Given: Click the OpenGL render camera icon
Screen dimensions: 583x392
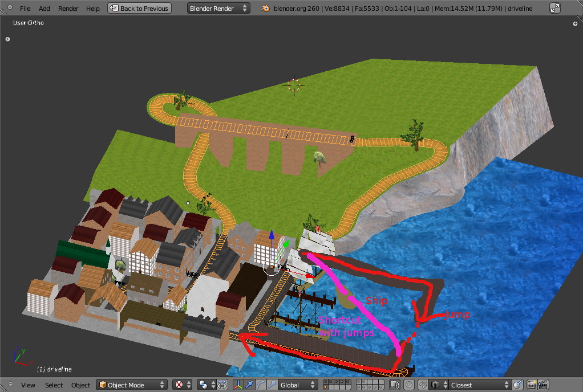Looking at the screenshot, I should (x=532, y=385).
